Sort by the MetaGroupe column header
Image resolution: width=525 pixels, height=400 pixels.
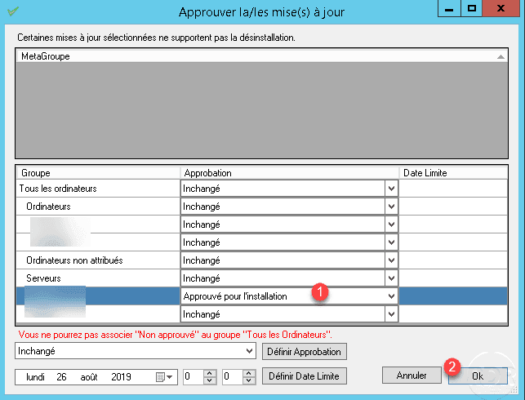coord(261,56)
